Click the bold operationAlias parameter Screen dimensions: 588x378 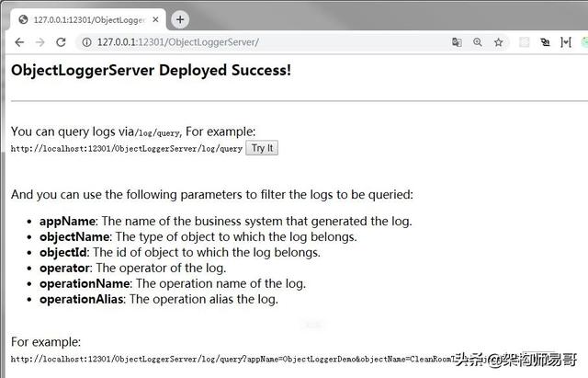coord(82,299)
